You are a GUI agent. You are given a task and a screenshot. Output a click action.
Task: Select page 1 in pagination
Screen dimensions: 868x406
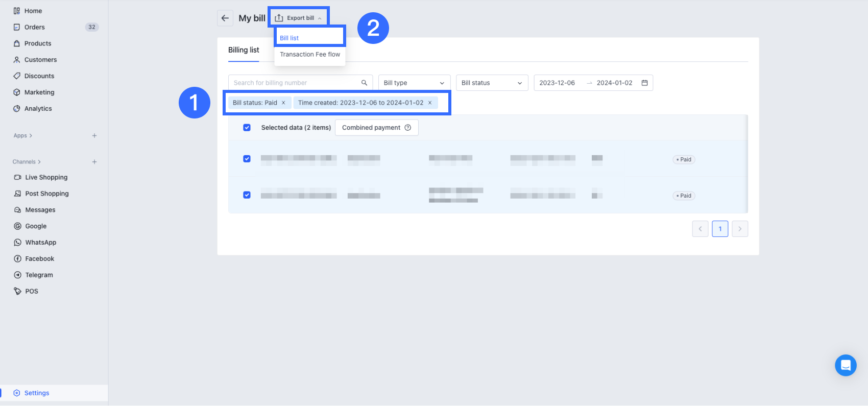click(720, 229)
